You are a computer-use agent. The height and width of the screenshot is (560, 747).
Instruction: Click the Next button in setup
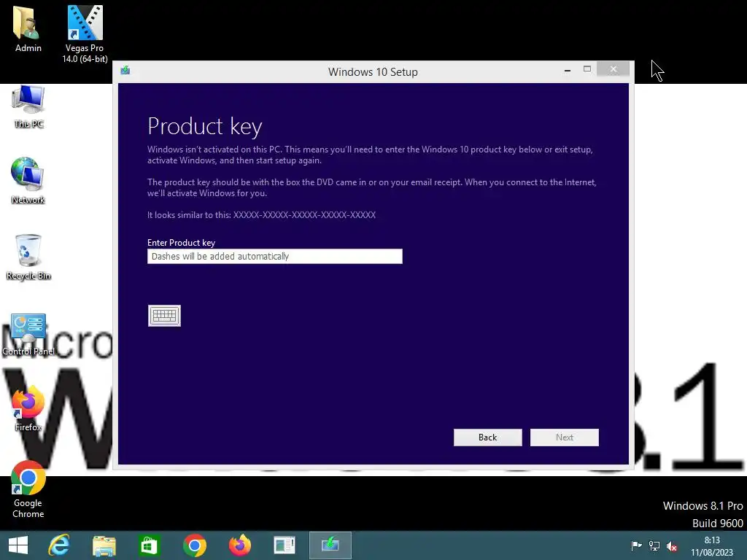point(565,437)
